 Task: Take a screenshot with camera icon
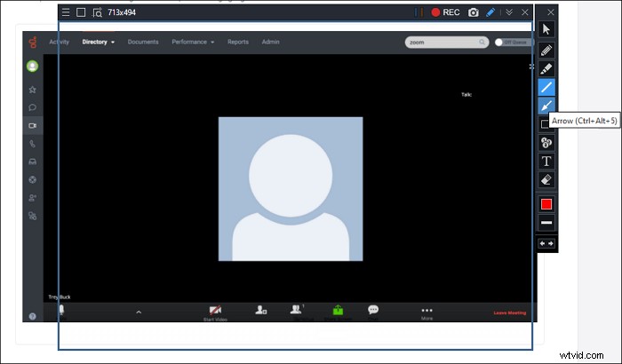[x=473, y=12]
